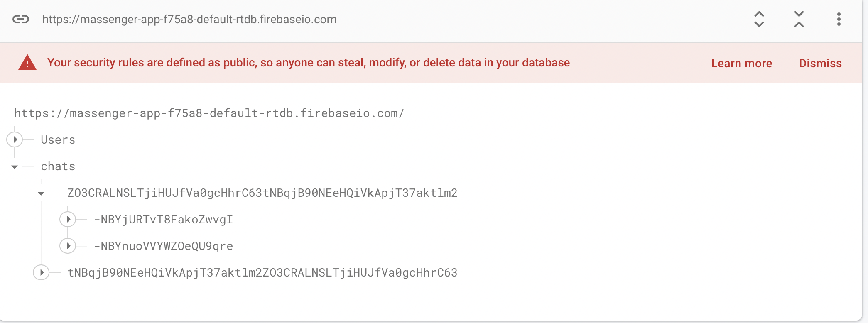Screen dimensions: 868x323
Task: Click the link icon beside the database URL
Action: coord(21,19)
